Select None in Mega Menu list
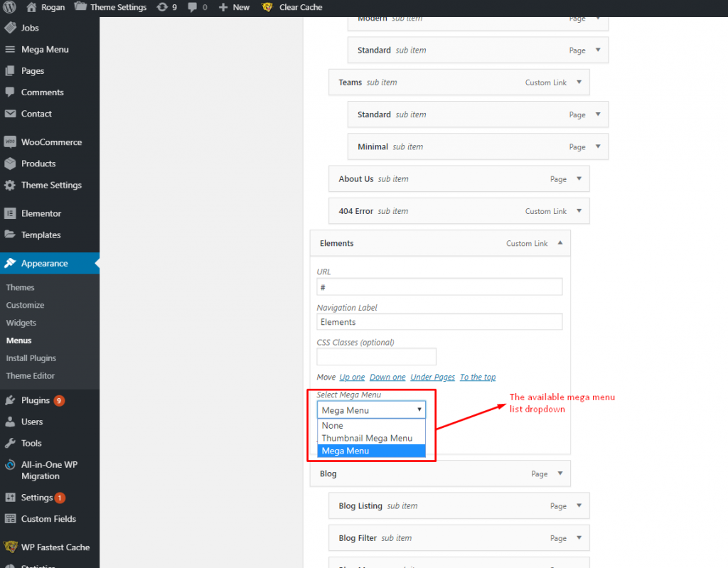The width and height of the screenshot is (728, 568). [x=371, y=425]
